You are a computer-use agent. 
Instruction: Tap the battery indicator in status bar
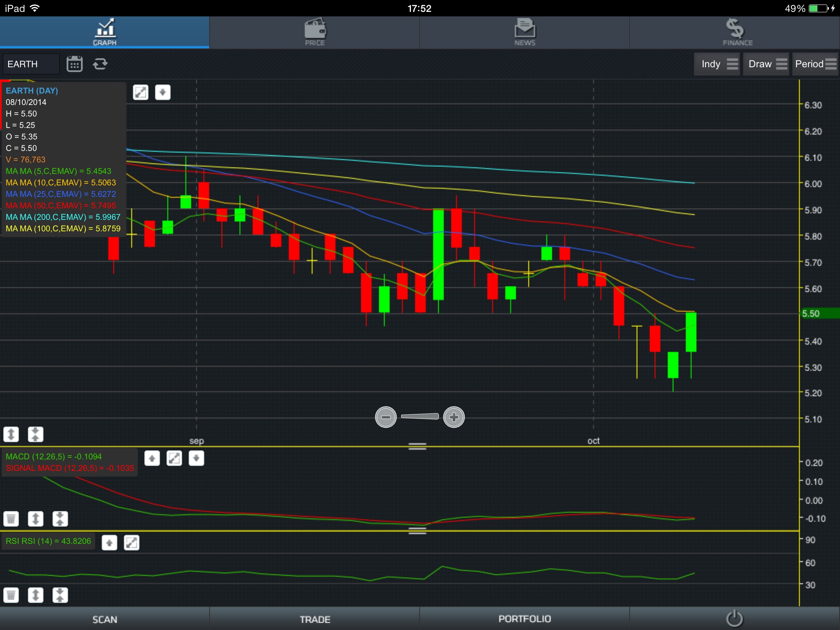click(x=819, y=8)
